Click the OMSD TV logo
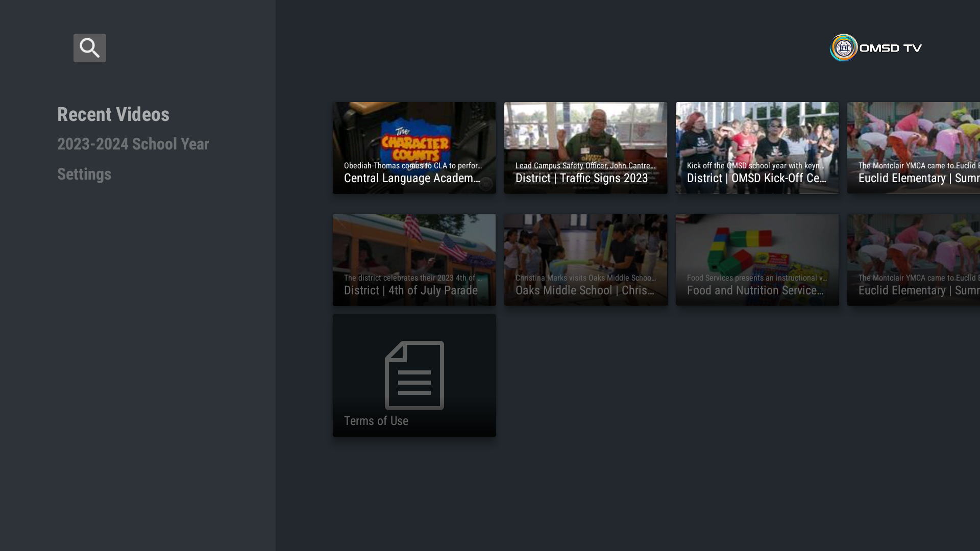This screenshot has width=980, height=551. pos(875,47)
